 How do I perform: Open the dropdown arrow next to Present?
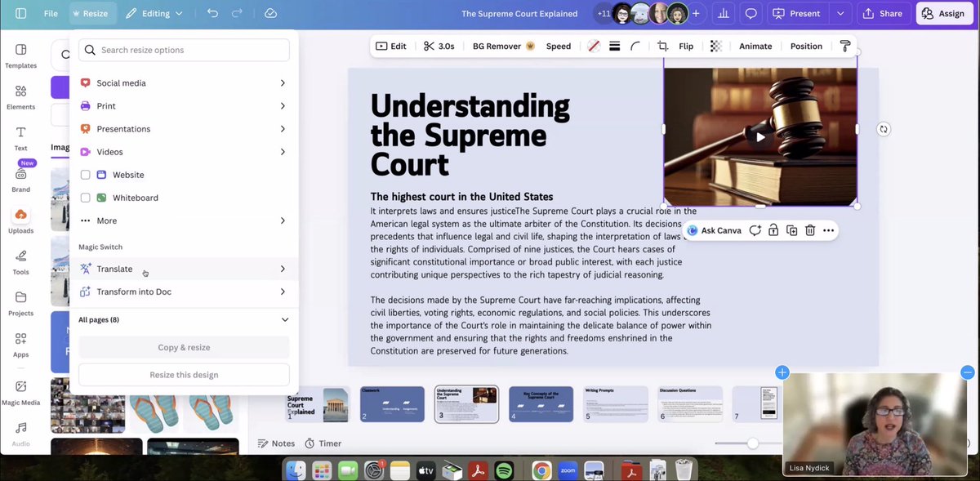839,14
